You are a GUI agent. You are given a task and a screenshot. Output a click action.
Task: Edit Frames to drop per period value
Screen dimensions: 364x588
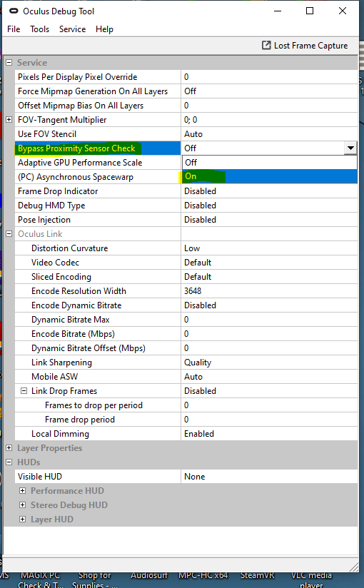pos(269,405)
